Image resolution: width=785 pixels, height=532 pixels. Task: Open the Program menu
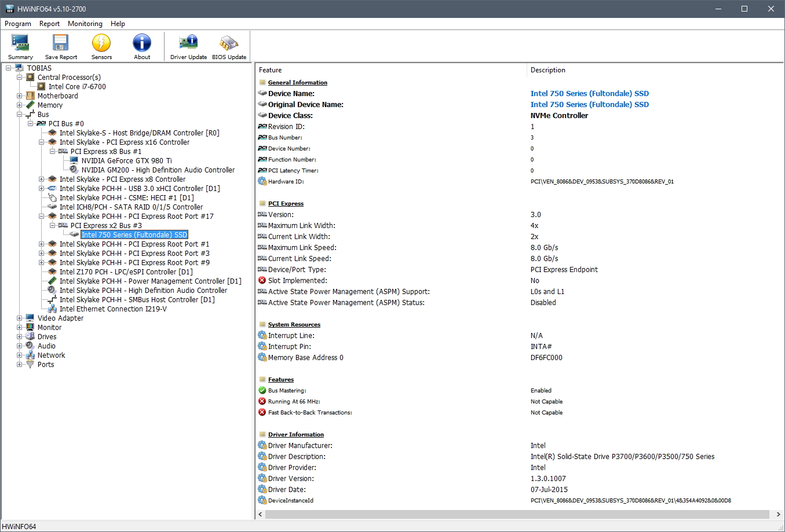18,24
